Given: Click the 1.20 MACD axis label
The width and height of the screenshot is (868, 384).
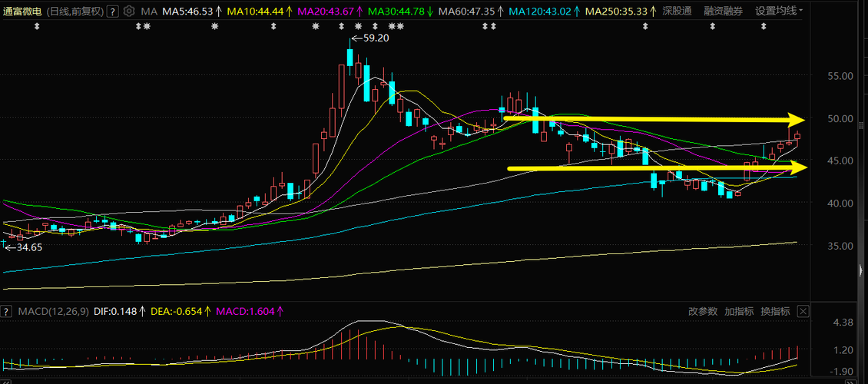Looking at the screenshot, I should pyautogui.click(x=842, y=350).
